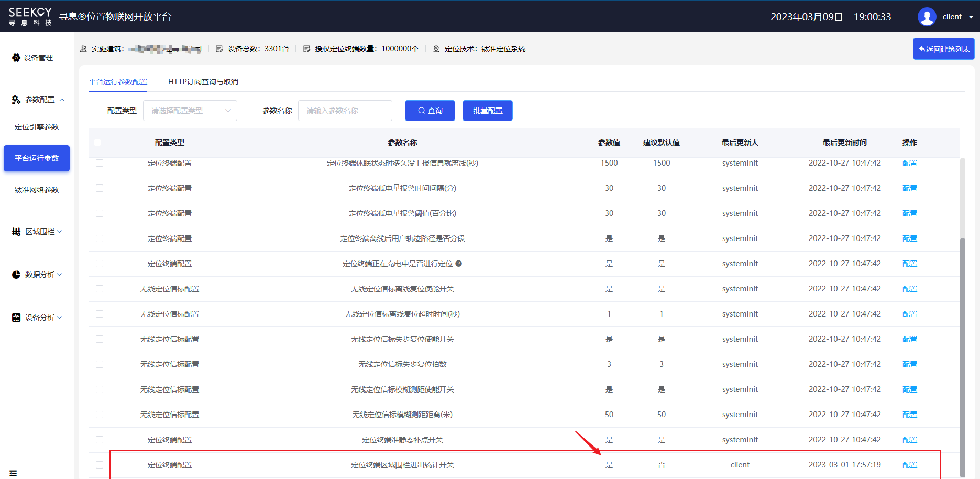Check the 轨迹路径是否分段 row checkbox
The height and width of the screenshot is (479, 980).
(x=100, y=238)
